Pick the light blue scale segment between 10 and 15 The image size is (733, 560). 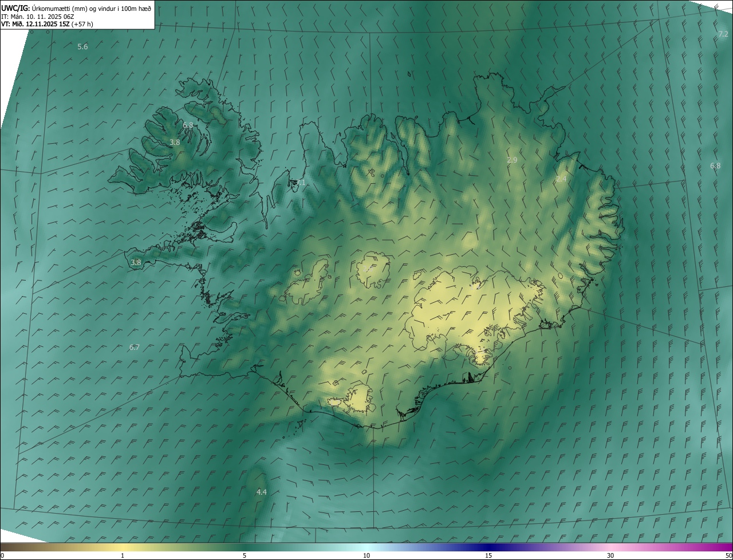click(427, 547)
